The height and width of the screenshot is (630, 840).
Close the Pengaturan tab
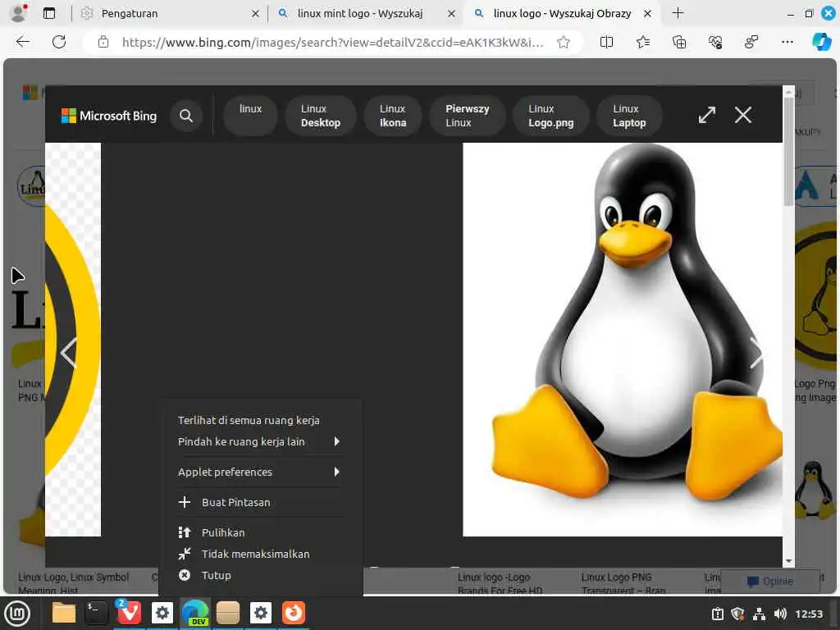point(256,13)
